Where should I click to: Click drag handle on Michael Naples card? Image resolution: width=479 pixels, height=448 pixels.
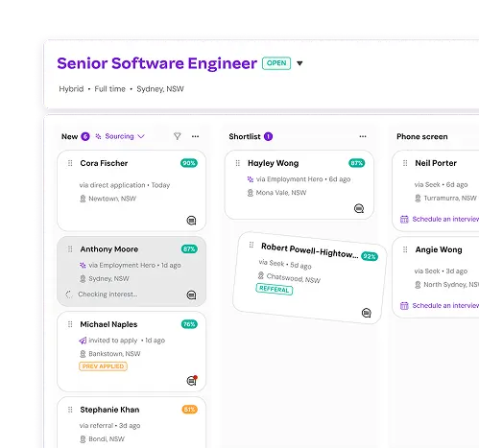[x=70, y=324]
